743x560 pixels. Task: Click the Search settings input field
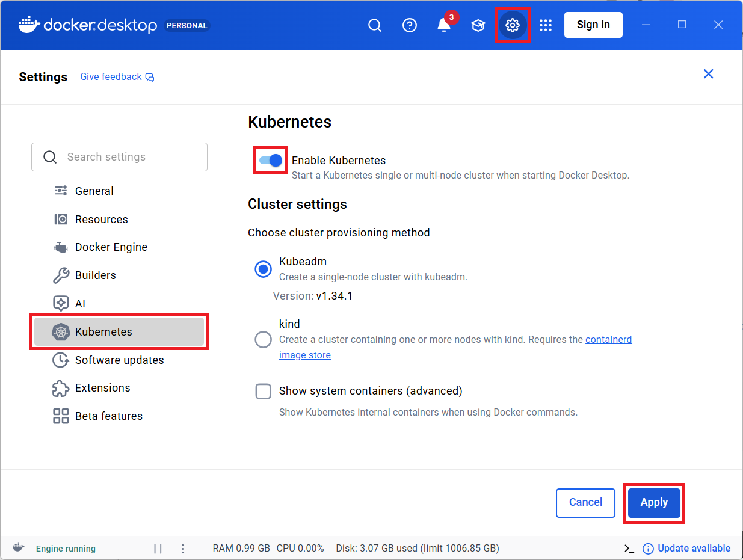coord(119,157)
